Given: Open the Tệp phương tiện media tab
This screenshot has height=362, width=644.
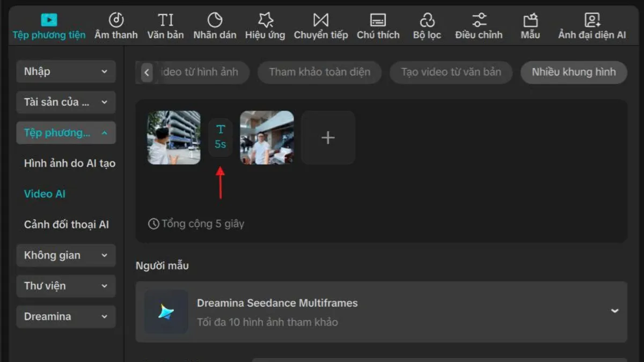Looking at the screenshot, I should point(49,26).
